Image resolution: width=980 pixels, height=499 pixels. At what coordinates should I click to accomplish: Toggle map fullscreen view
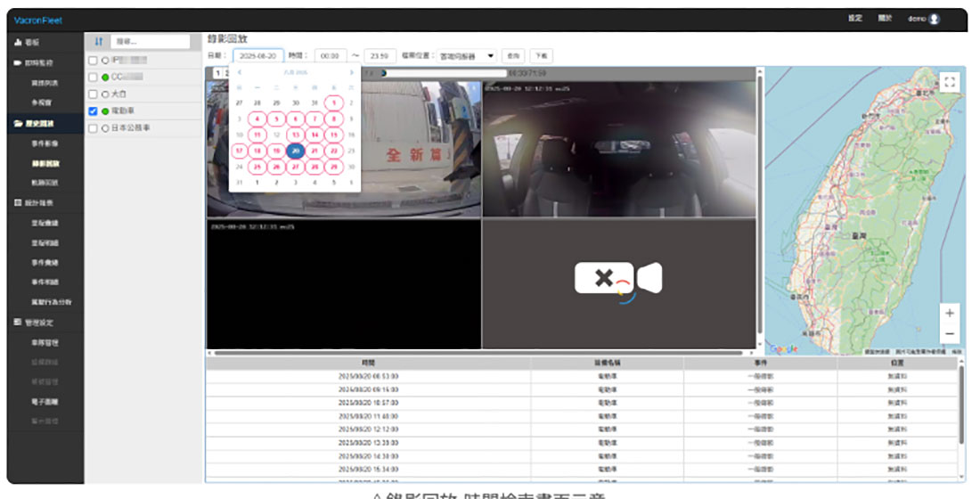950,82
